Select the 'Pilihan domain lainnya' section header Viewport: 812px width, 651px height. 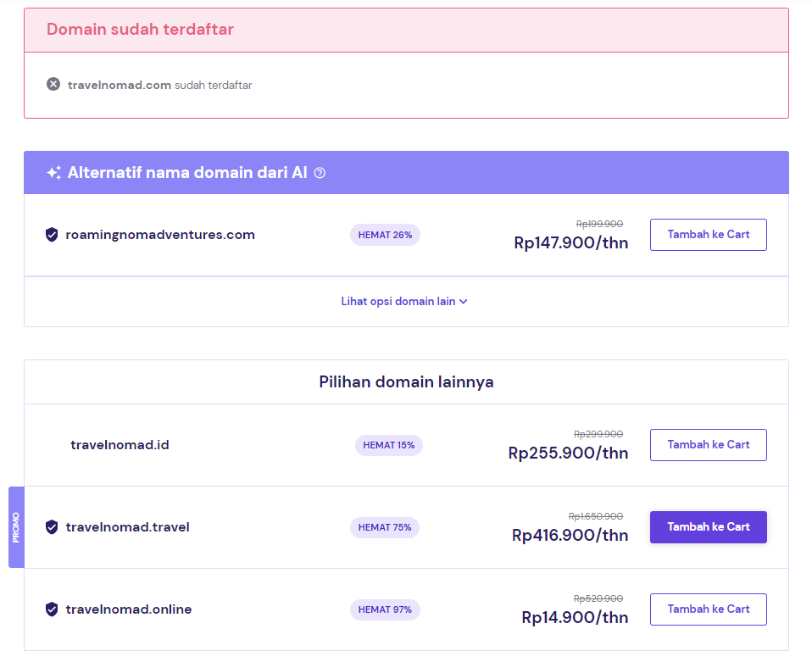click(x=405, y=381)
